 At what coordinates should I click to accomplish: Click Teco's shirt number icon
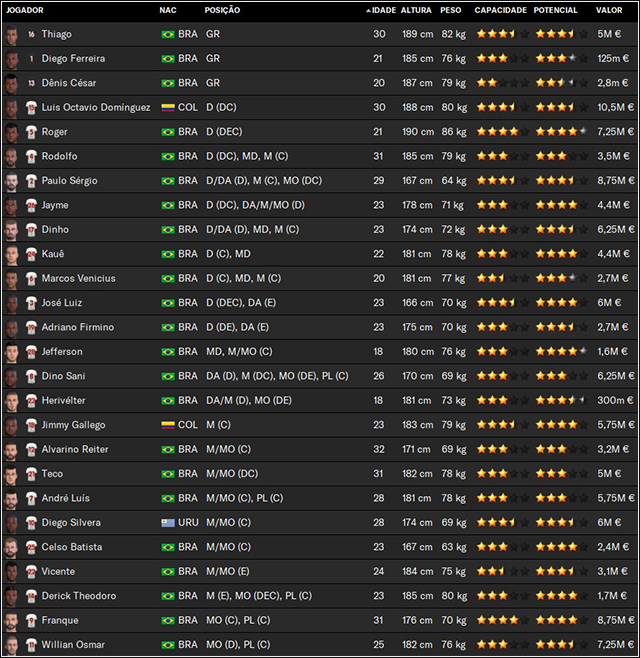(x=31, y=474)
